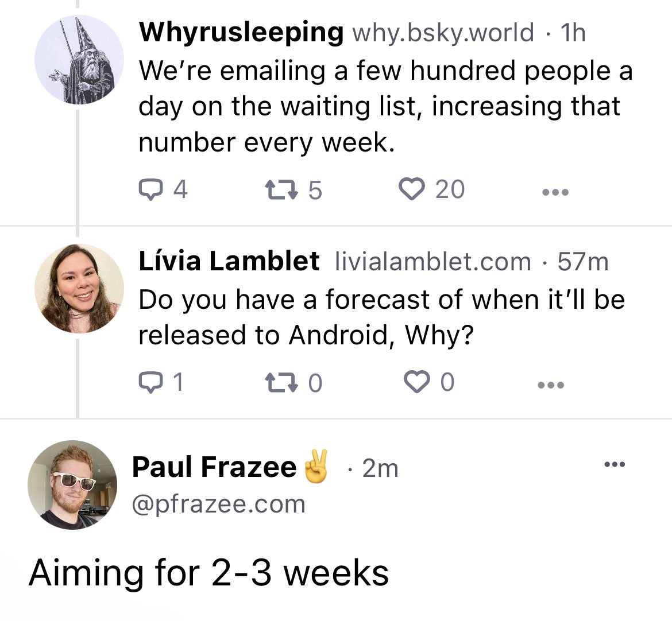Viewport: 672px width, 621px height.
Task: Repost Lívia Lamblet's Android question
Action: point(280,382)
